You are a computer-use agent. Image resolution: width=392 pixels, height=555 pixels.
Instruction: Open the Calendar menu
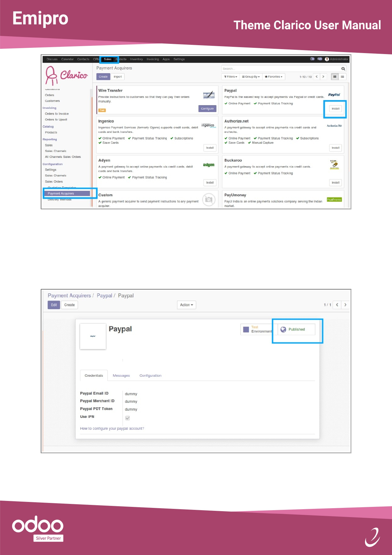[68, 59]
